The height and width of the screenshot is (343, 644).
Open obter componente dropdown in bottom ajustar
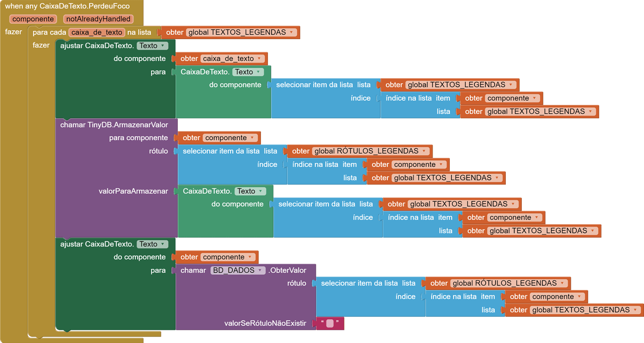pos(250,257)
